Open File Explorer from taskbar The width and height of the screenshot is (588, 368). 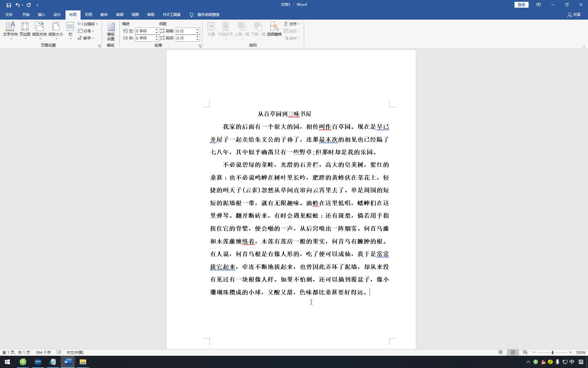[83, 362]
